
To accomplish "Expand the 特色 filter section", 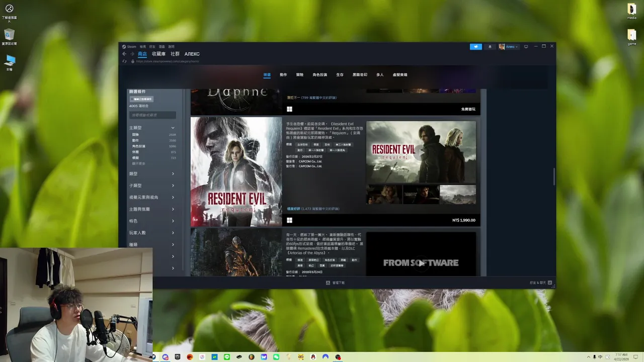I will point(152,221).
